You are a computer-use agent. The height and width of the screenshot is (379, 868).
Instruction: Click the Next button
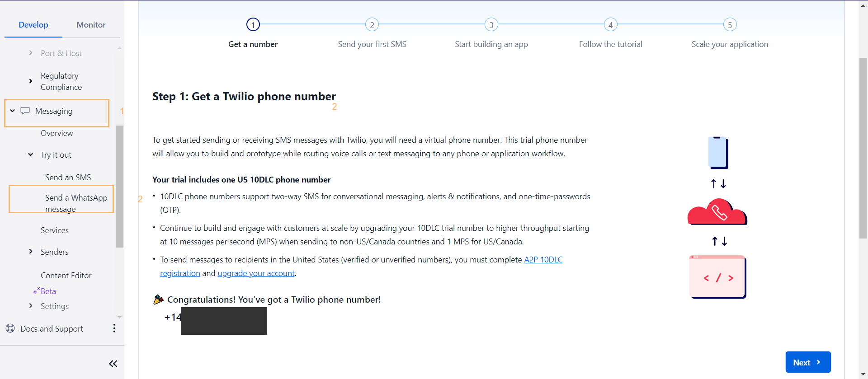808,362
